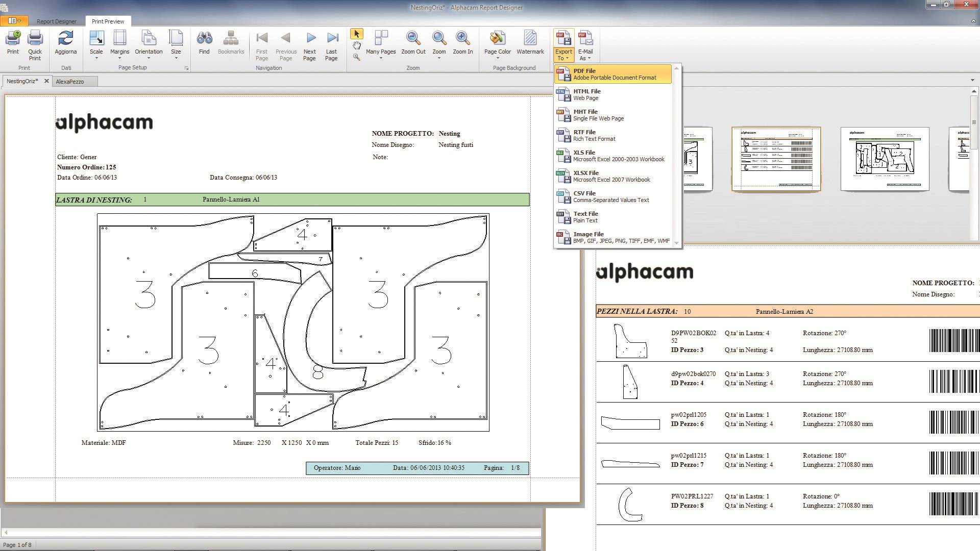Click 'Operatore: Mario' footer text

337,468
